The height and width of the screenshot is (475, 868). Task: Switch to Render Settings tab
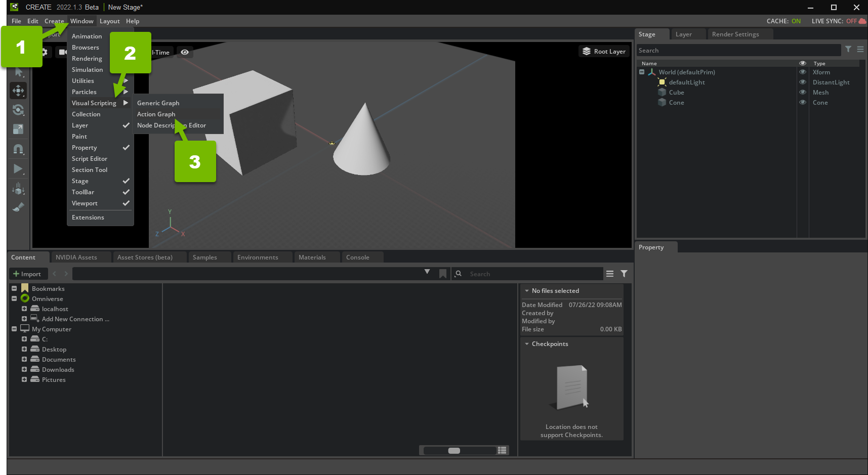[x=735, y=34]
